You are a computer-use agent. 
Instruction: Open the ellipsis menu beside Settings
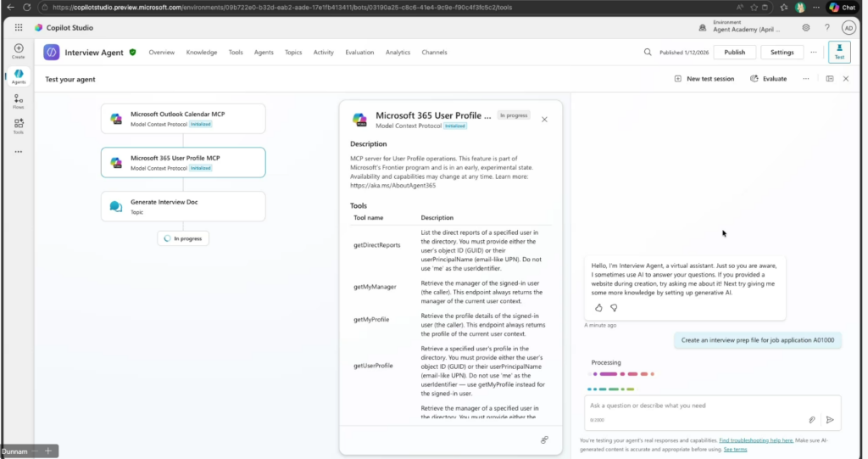click(813, 52)
